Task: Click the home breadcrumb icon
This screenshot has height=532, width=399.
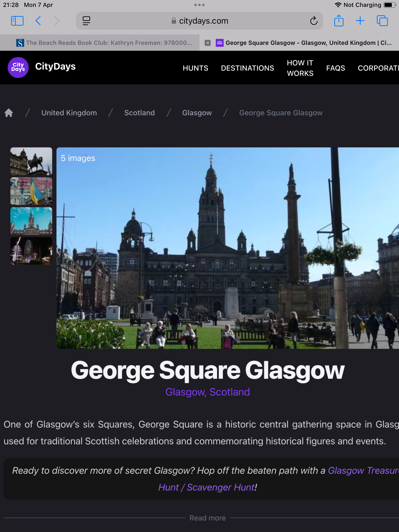Action: 9,113
